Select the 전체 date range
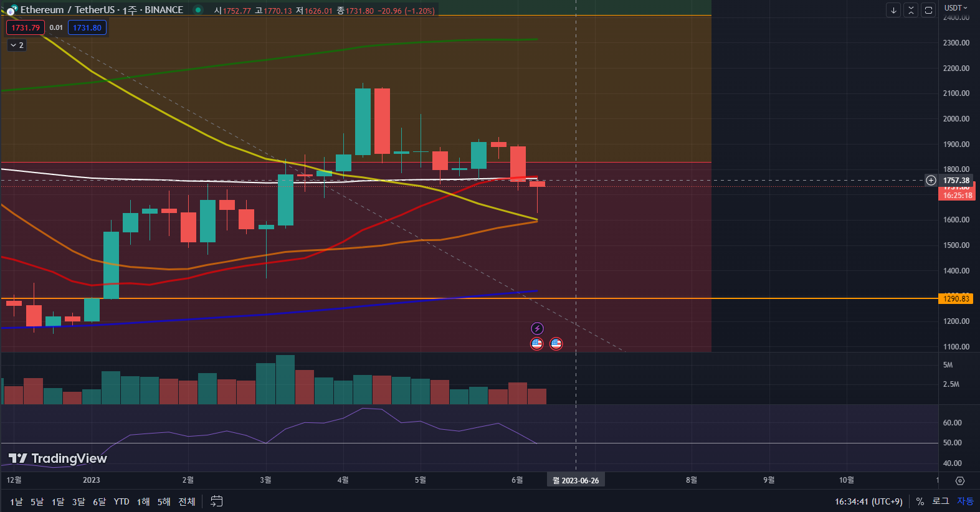The height and width of the screenshot is (512, 980). click(x=187, y=501)
